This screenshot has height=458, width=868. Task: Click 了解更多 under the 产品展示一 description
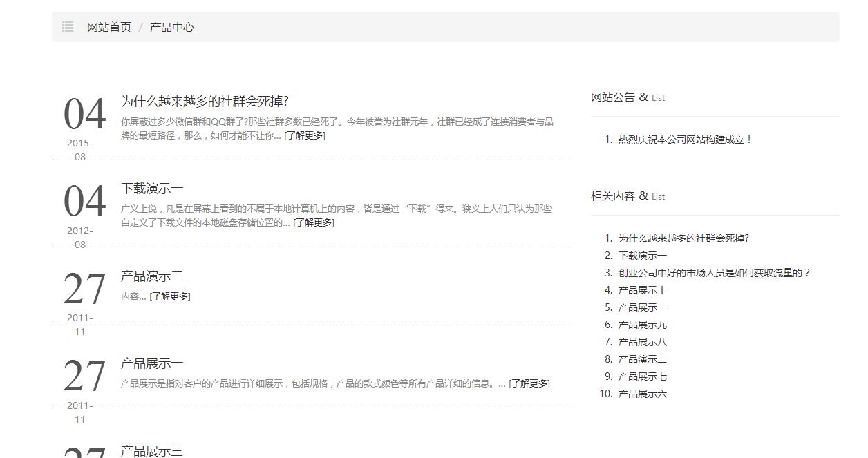tap(529, 383)
